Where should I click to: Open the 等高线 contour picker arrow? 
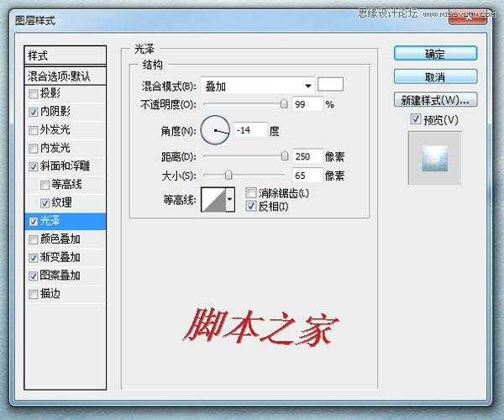[230, 200]
